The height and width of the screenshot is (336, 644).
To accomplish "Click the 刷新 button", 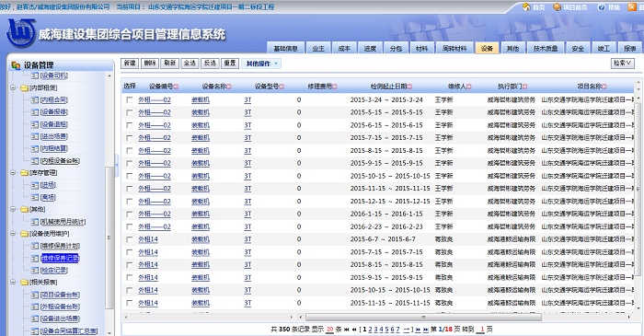I will click(x=169, y=64).
